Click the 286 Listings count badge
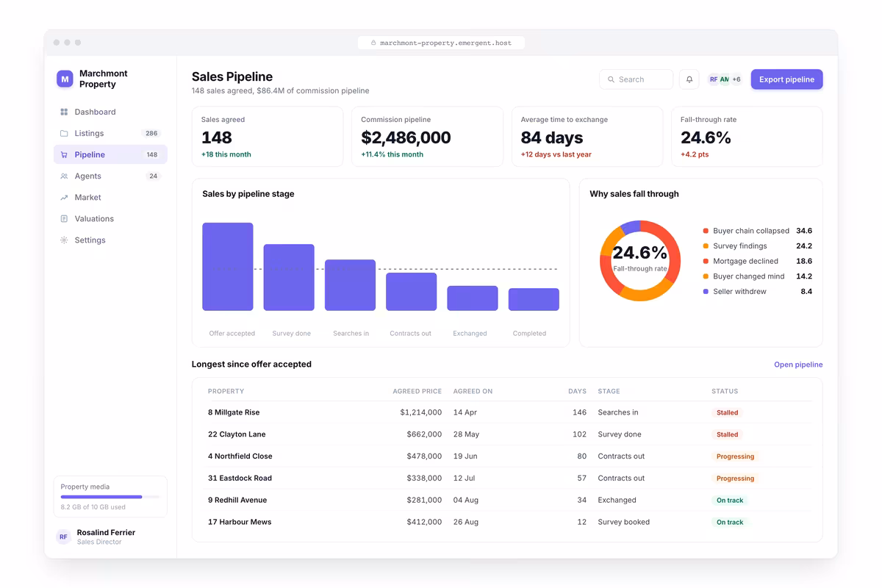Viewport: 882px width, 588px height. click(x=151, y=133)
